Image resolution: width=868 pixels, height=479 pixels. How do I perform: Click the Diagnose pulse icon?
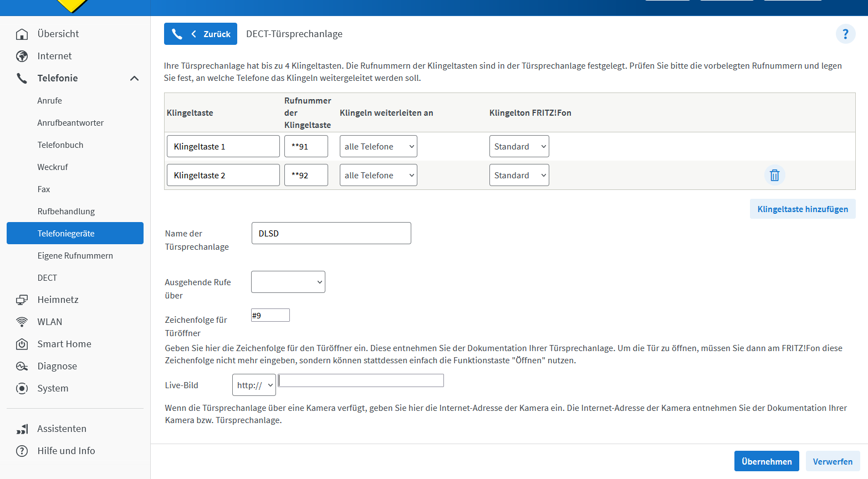point(22,367)
